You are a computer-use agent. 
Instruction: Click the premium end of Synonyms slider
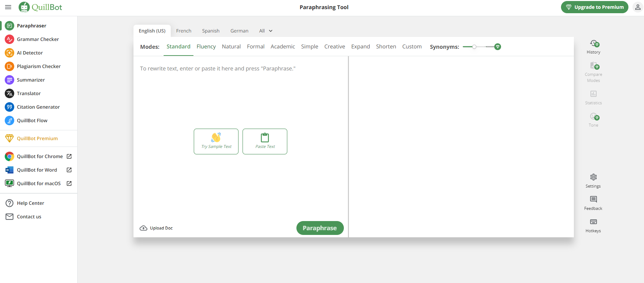tap(498, 47)
